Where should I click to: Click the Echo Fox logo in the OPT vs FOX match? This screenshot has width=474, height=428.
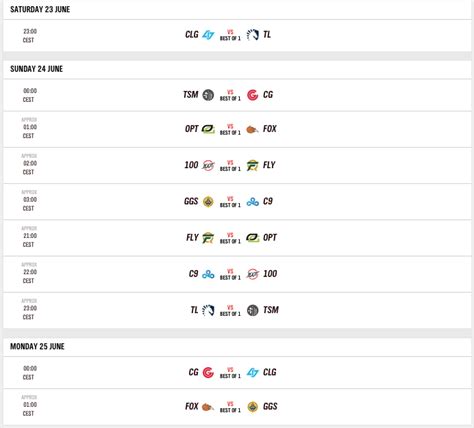pyautogui.click(x=252, y=129)
